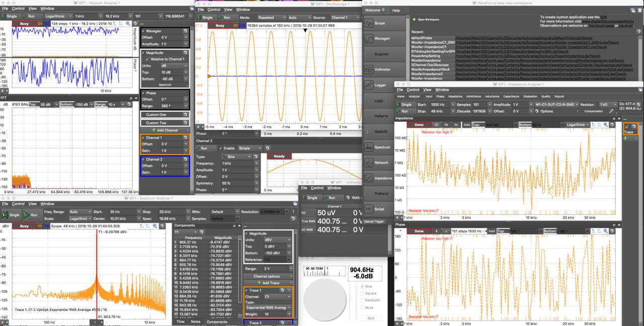
Task: Click the Weight 10 field in Trace 1
Action: [x=277, y=313]
